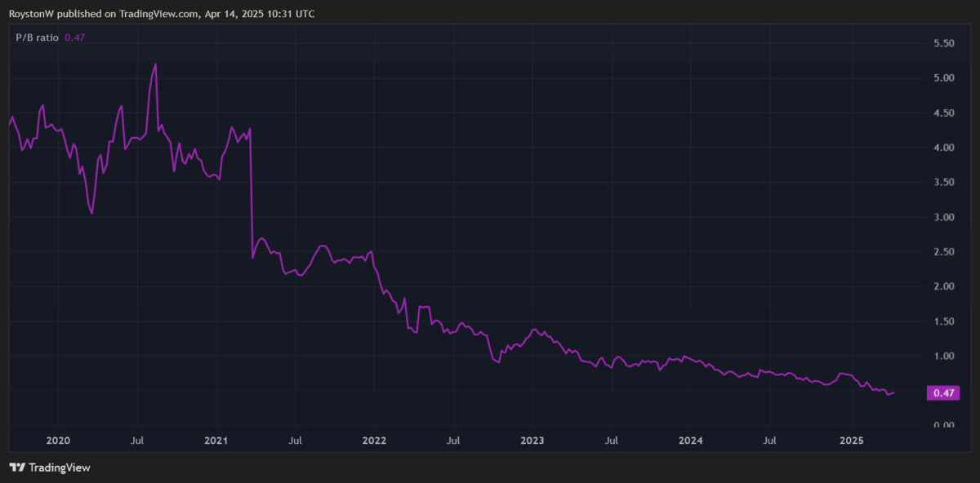Open the TradingView wordmark link at bottom

pos(59,467)
